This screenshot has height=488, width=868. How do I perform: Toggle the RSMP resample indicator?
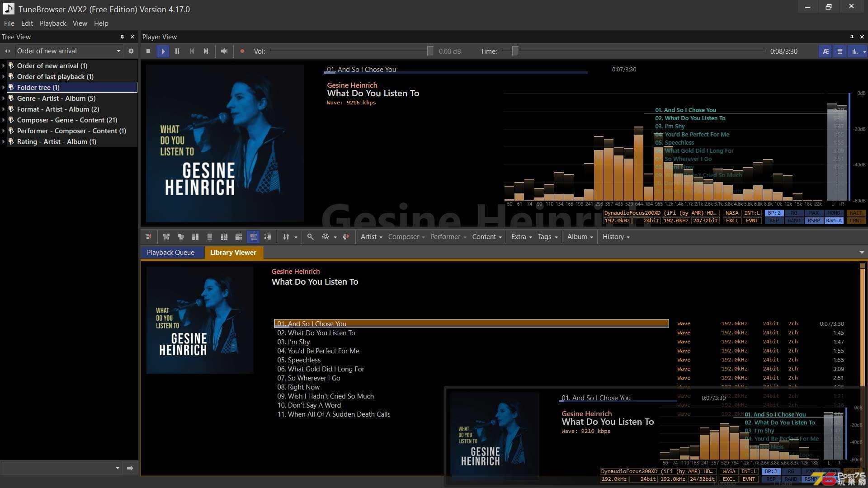click(x=814, y=221)
